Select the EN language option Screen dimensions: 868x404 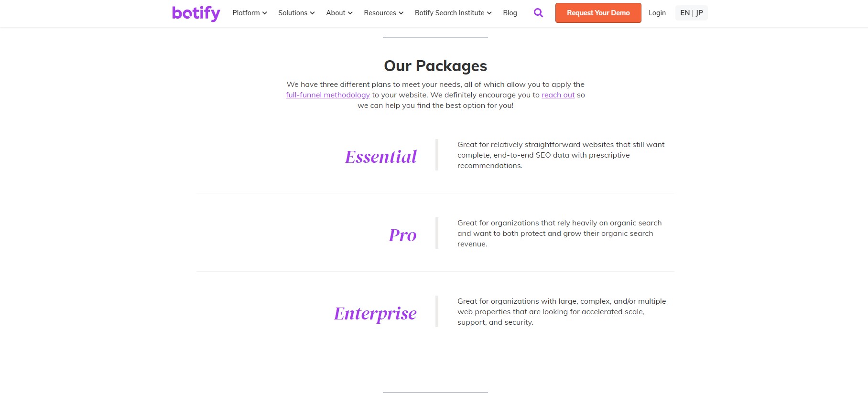point(685,13)
